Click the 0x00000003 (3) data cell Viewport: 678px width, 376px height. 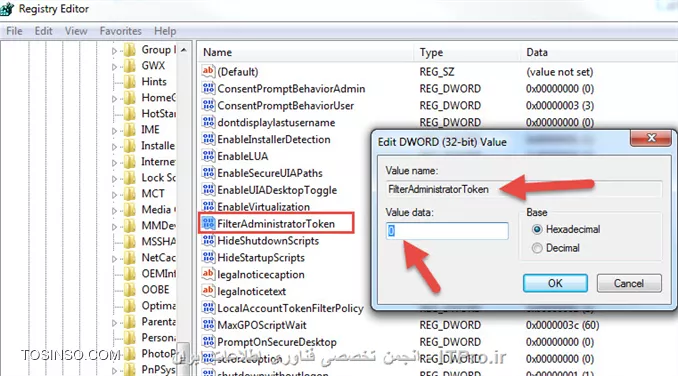[560, 105]
